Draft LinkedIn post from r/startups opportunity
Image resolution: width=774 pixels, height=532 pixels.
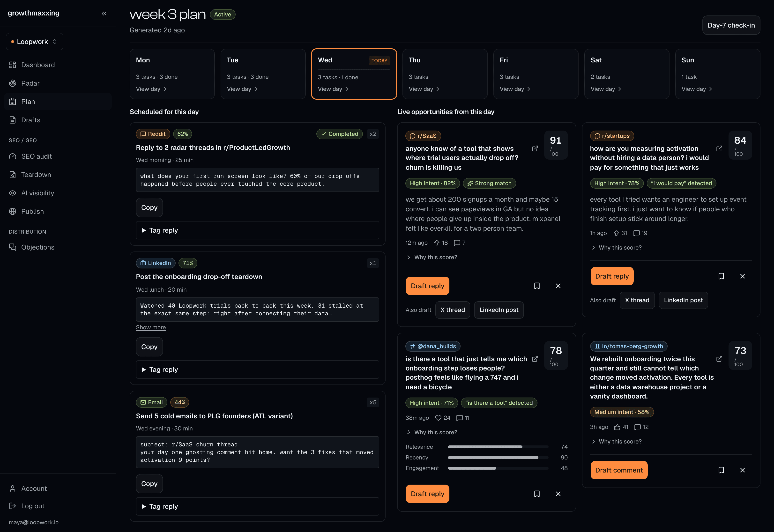pyautogui.click(x=683, y=300)
